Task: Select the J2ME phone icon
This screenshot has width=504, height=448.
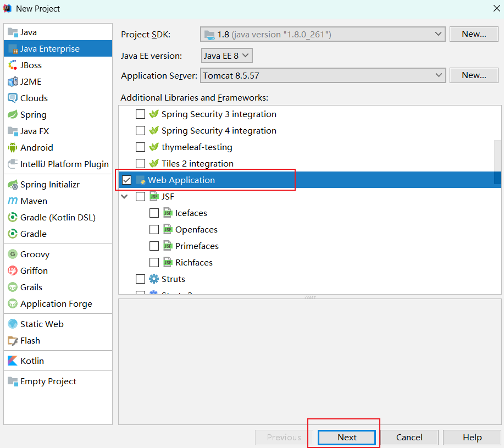Action: click(13, 82)
